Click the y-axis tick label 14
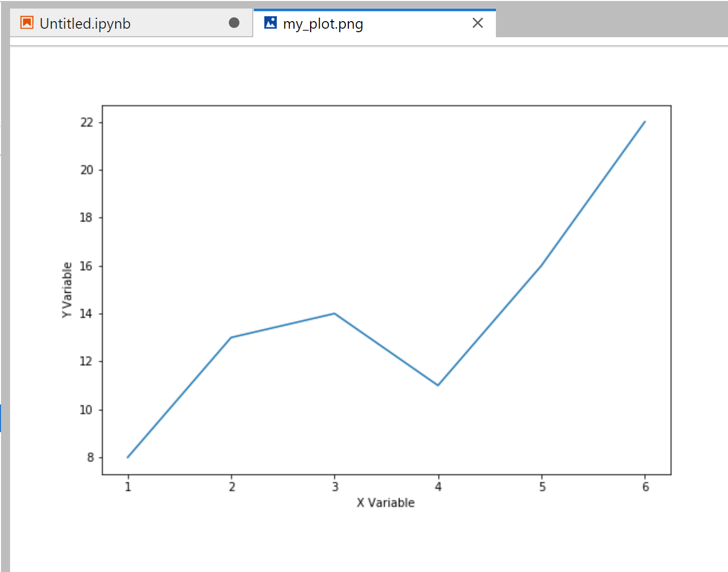The image size is (728, 572). point(86,313)
